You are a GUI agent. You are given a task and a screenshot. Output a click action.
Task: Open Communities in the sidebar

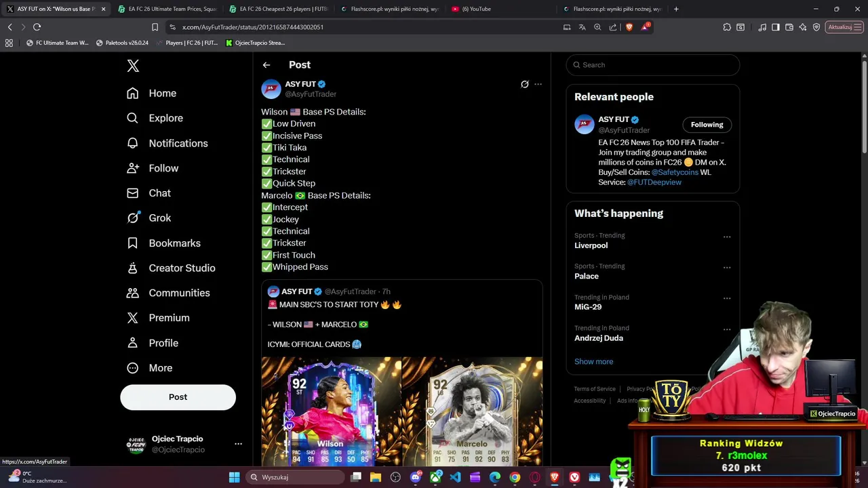tap(168, 293)
